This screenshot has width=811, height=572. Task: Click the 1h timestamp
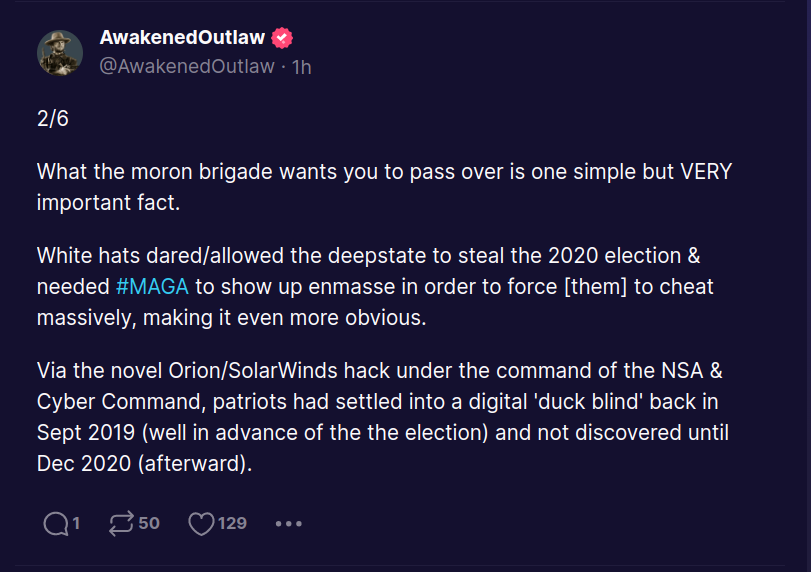pyautogui.click(x=301, y=66)
